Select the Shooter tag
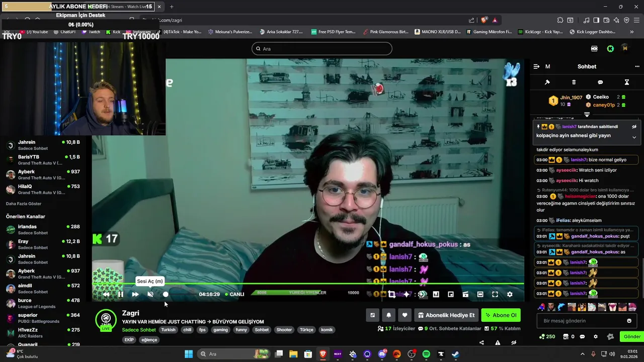Image resolution: width=644 pixels, height=362 pixels. pyautogui.click(x=284, y=330)
